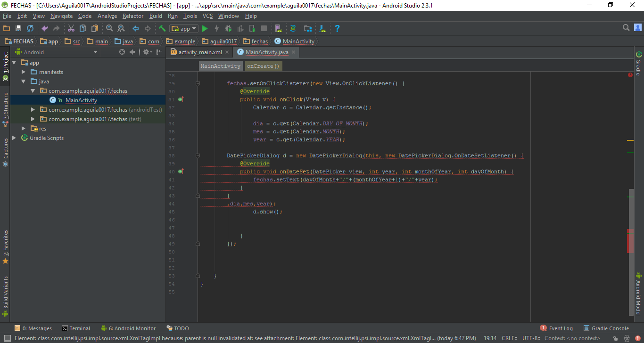
Task: Expand the (test) package node
Action: tap(33, 119)
